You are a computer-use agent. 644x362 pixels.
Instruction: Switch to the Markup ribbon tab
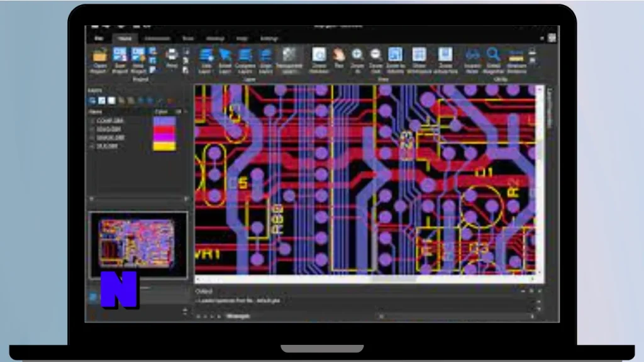point(215,38)
